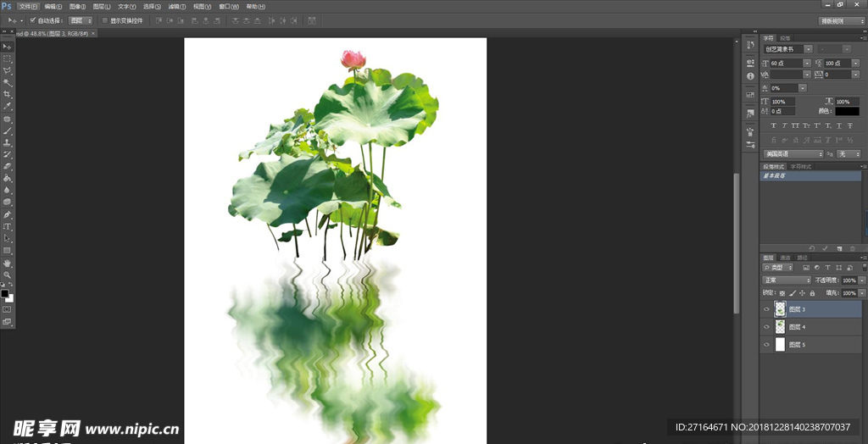Tick the 显示变换控件 checkbox

pos(104,19)
